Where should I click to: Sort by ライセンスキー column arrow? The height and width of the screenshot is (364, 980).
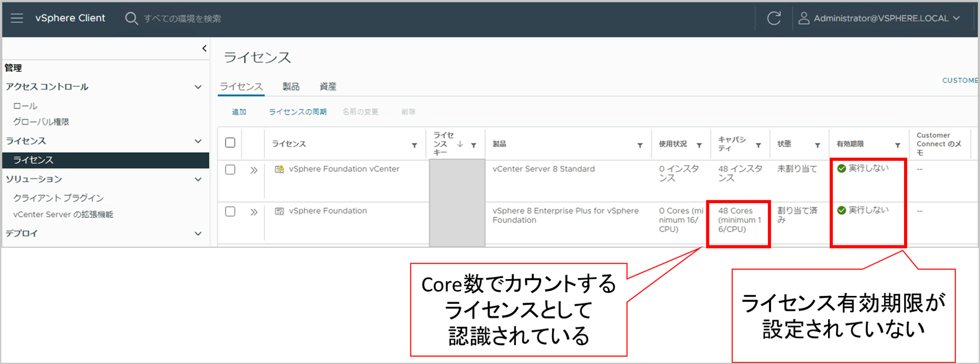[x=460, y=144]
